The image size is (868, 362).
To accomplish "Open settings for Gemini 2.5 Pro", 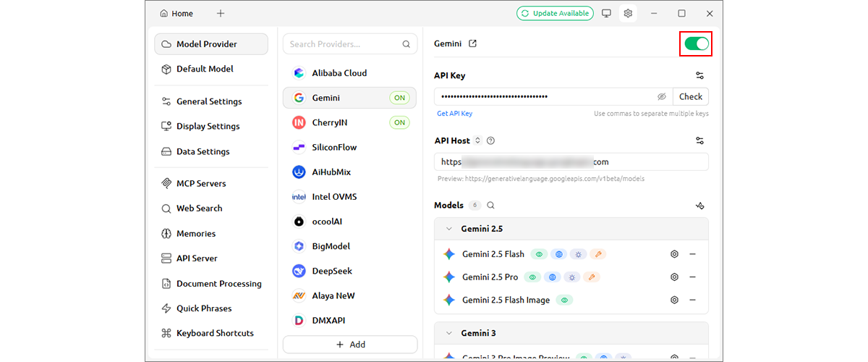I will 674,277.
